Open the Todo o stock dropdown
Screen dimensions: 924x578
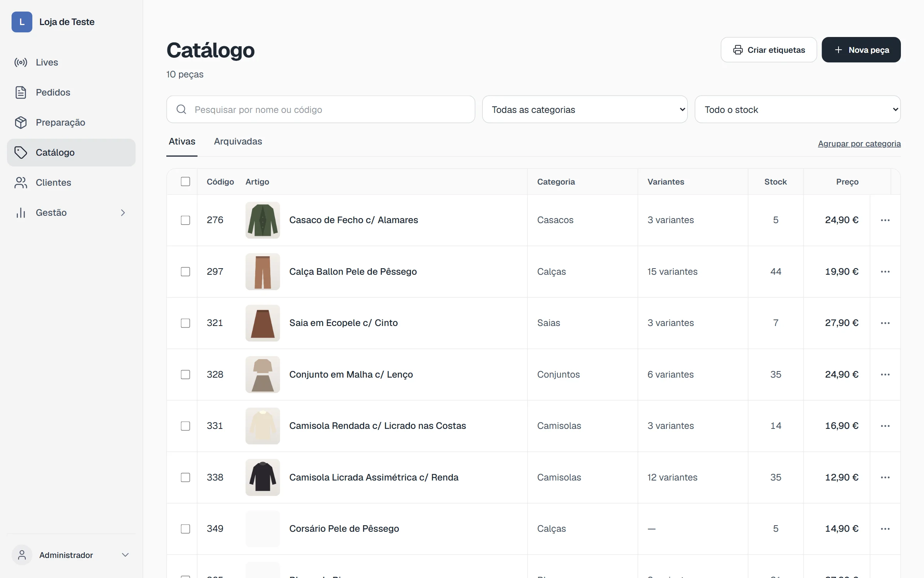(798, 109)
